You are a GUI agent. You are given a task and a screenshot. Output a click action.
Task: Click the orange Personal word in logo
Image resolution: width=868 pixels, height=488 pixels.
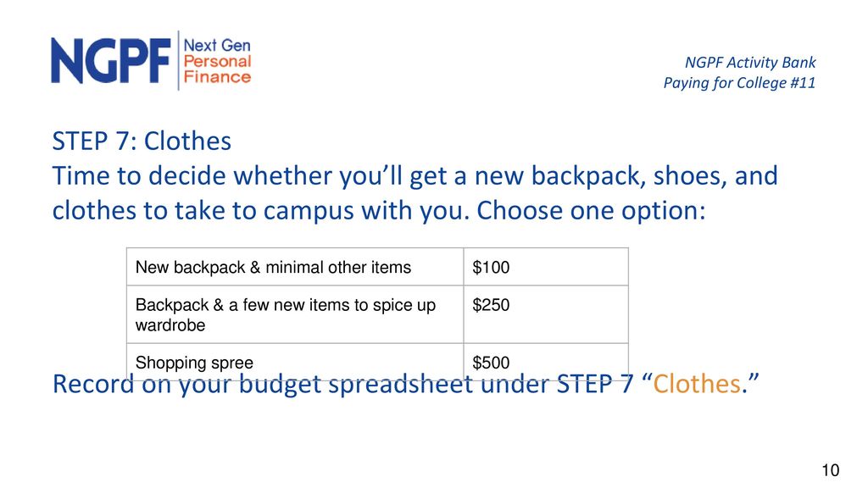(217, 61)
